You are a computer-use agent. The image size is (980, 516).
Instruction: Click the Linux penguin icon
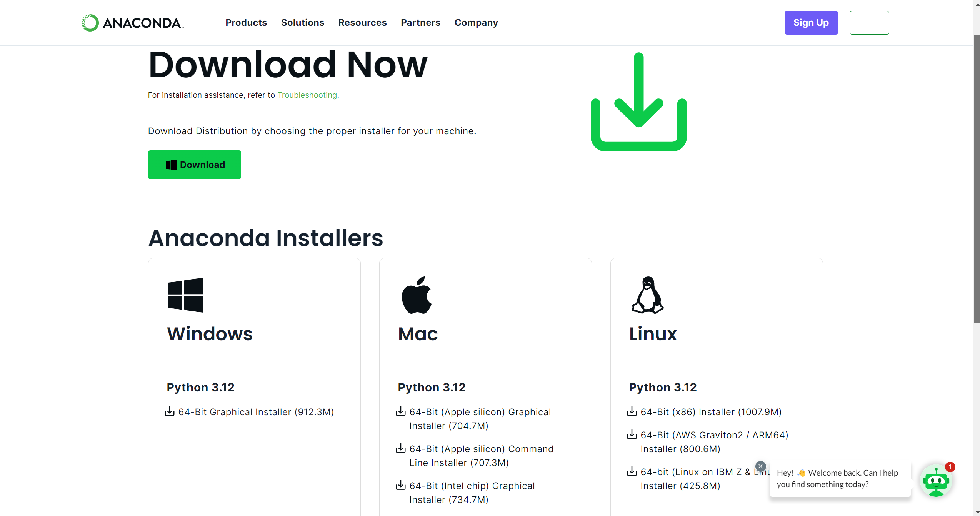click(x=648, y=295)
